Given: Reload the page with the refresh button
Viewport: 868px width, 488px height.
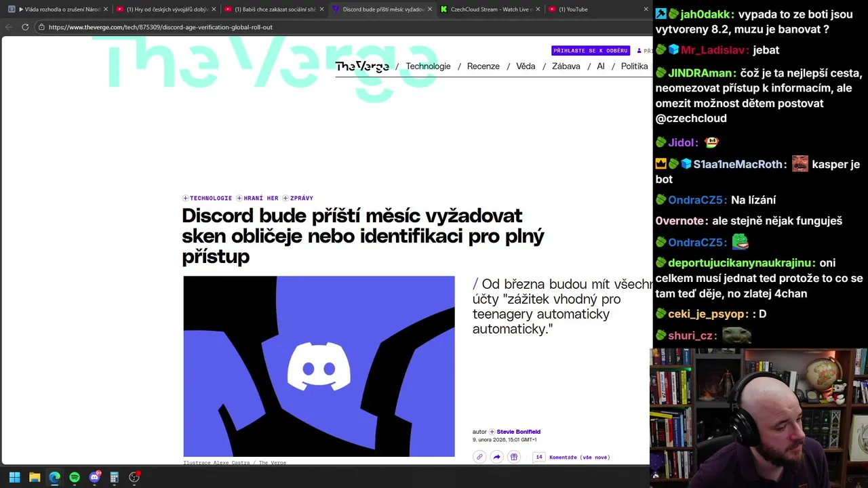Looking at the screenshot, I should [25, 27].
